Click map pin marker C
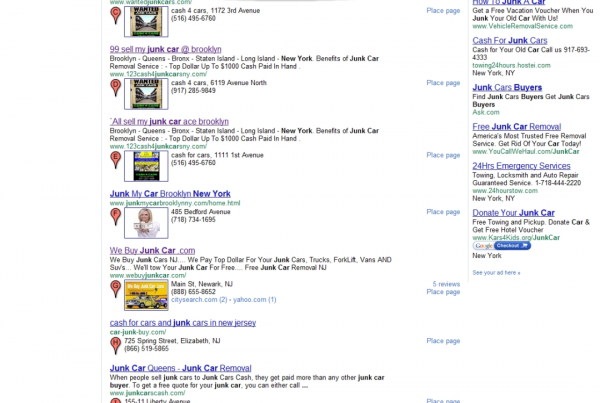The width and height of the screenshot is (600, 403). pos(116,15)
